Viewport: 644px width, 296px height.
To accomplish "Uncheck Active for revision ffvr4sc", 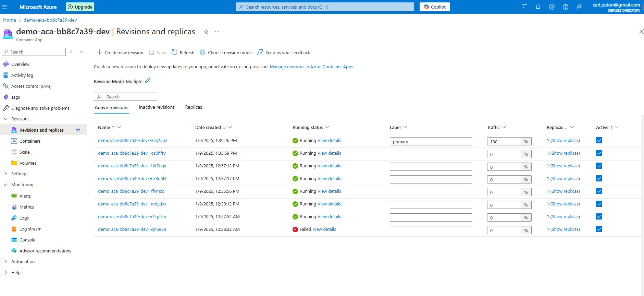I will (x=599, y=191).
